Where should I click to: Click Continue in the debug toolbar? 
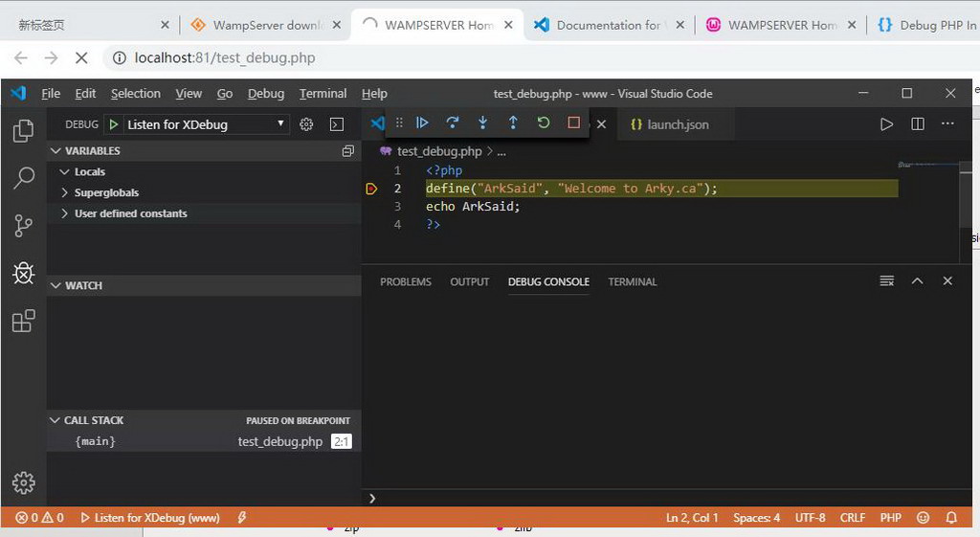422,123
